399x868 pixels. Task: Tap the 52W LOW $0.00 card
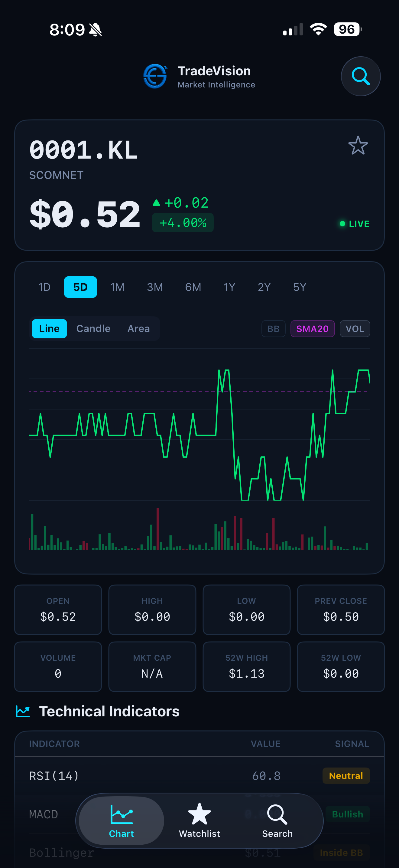(x=341, y=667)
